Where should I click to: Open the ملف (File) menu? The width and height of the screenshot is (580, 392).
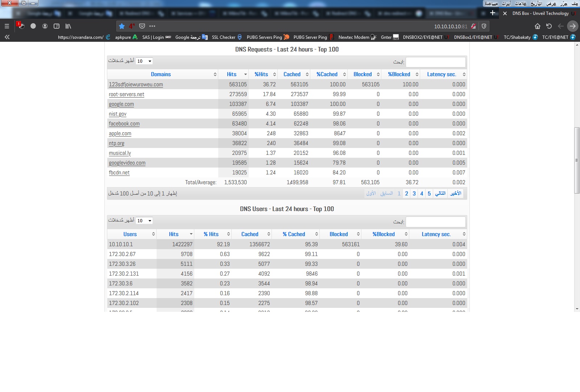(575, 4)
